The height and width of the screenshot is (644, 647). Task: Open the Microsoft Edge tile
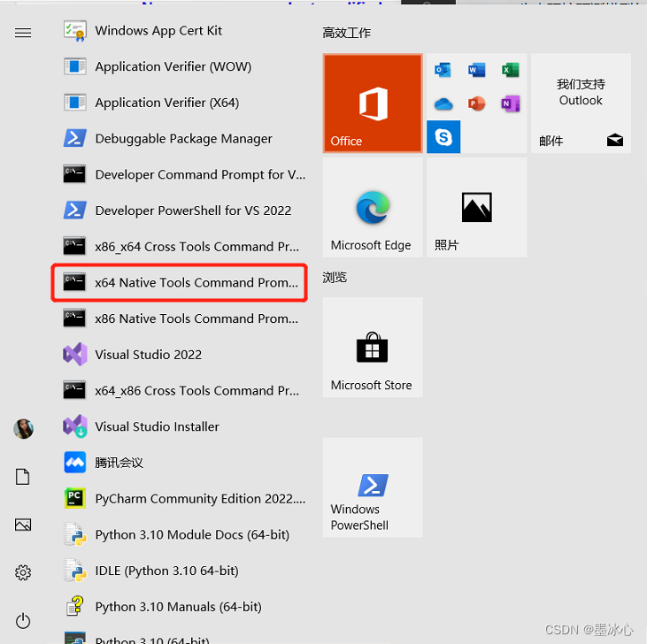373,207
